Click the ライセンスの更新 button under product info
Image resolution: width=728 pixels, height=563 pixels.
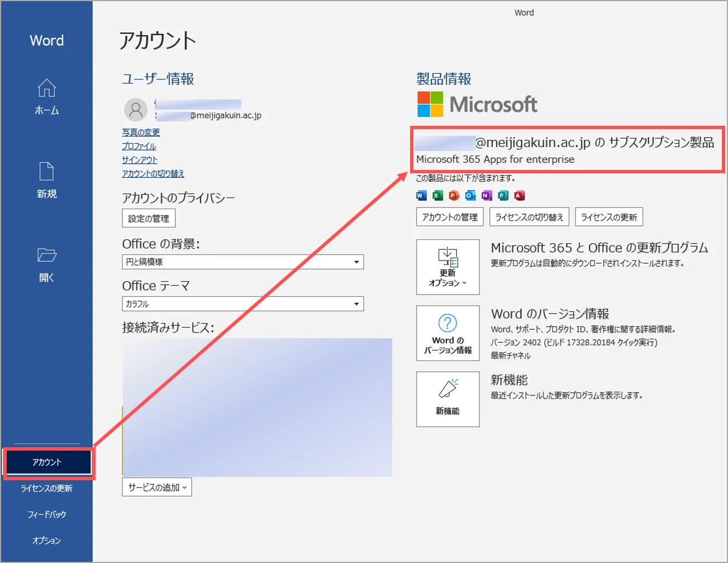[x=609, y=217]
